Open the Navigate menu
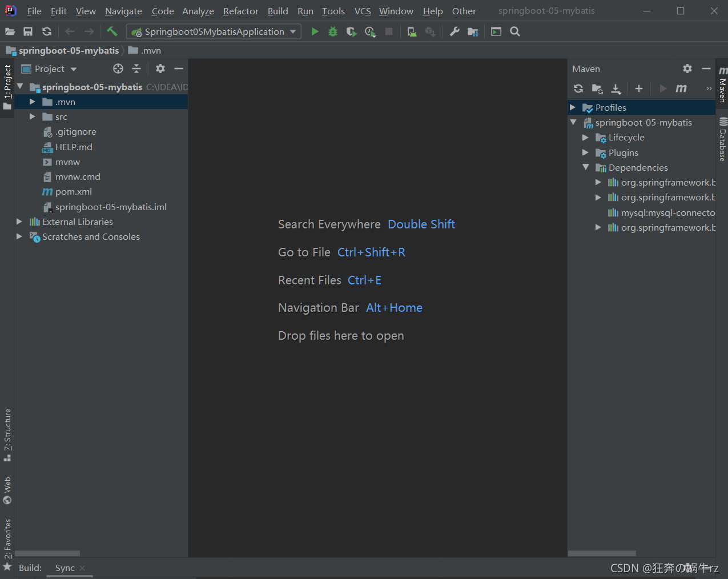728x579 pixels. [x=123, y=11]
